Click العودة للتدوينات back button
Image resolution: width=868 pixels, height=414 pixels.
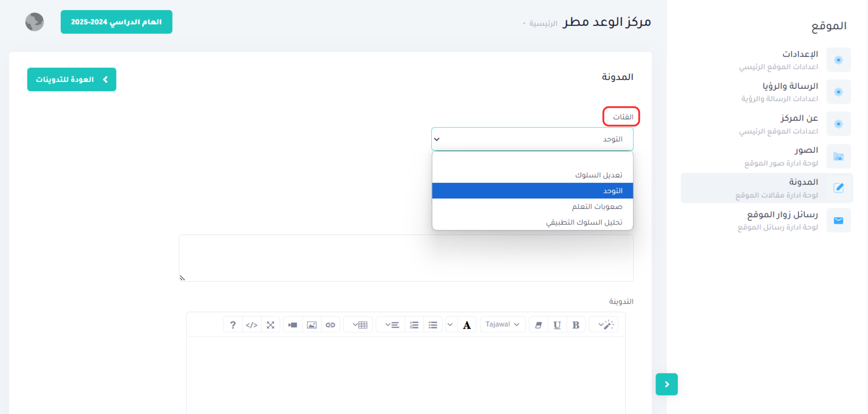(72, 80)
